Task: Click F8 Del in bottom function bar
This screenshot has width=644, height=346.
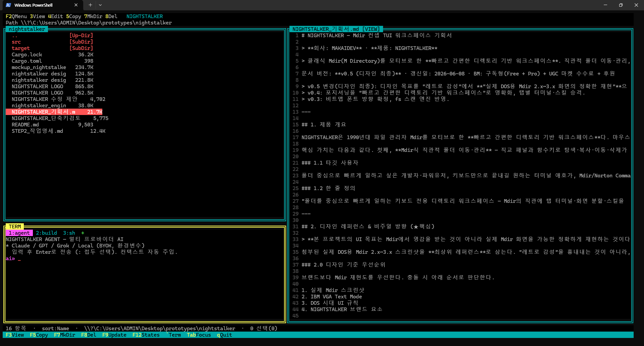Action: [x=89, y=335]
